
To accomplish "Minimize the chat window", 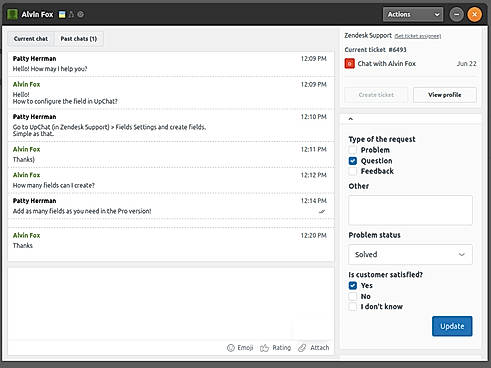I will (456, 14).
